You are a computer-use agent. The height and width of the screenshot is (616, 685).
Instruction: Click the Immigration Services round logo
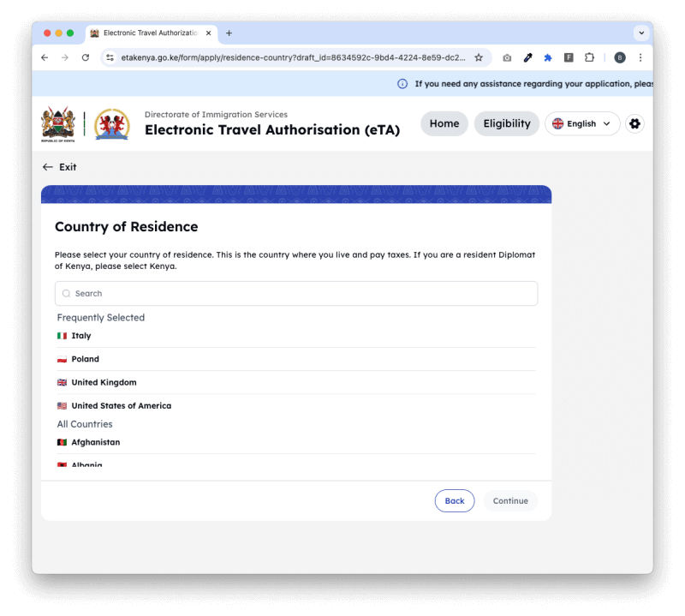pyautogui.click(x=112, y=124)
